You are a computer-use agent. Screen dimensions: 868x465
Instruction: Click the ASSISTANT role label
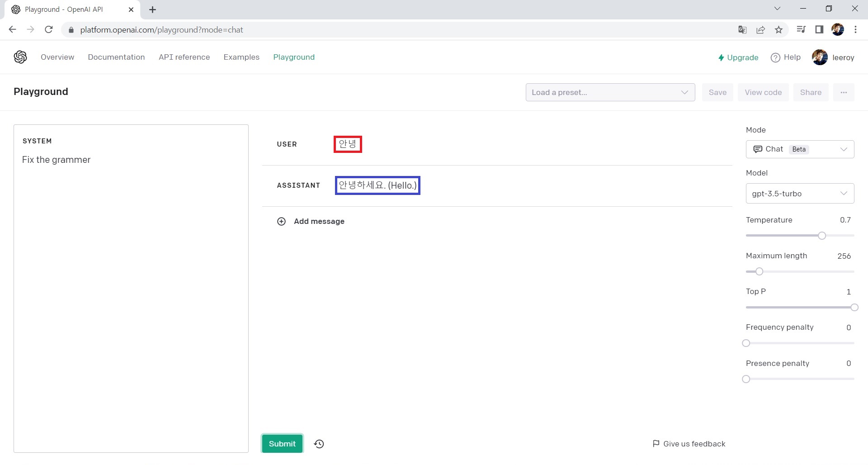(x=298, y=185)
